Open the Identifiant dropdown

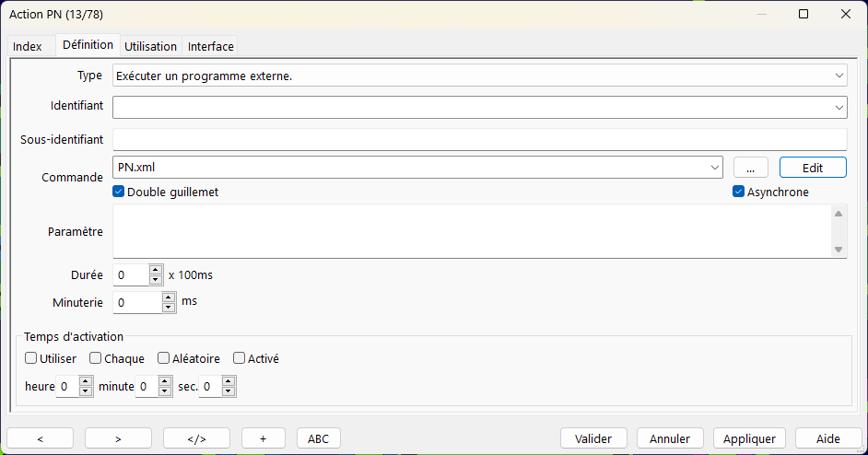click(x=839, y=108)
